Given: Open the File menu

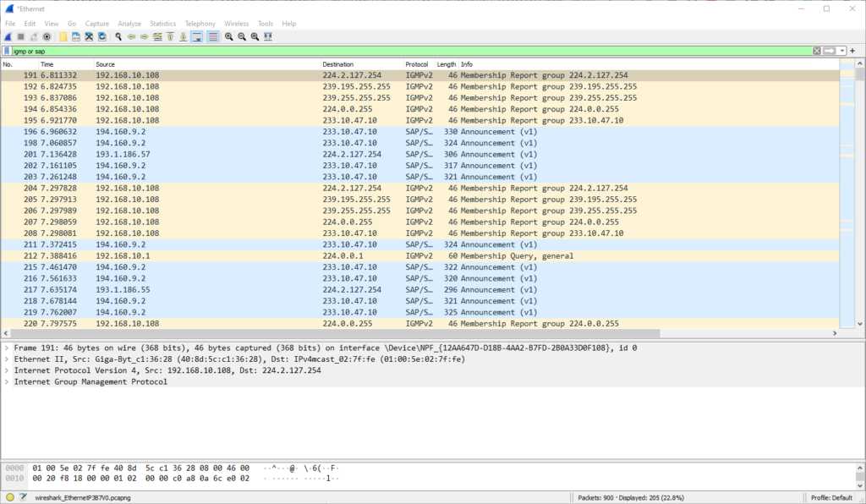Looking at the screenshot, I should point(10,23).
